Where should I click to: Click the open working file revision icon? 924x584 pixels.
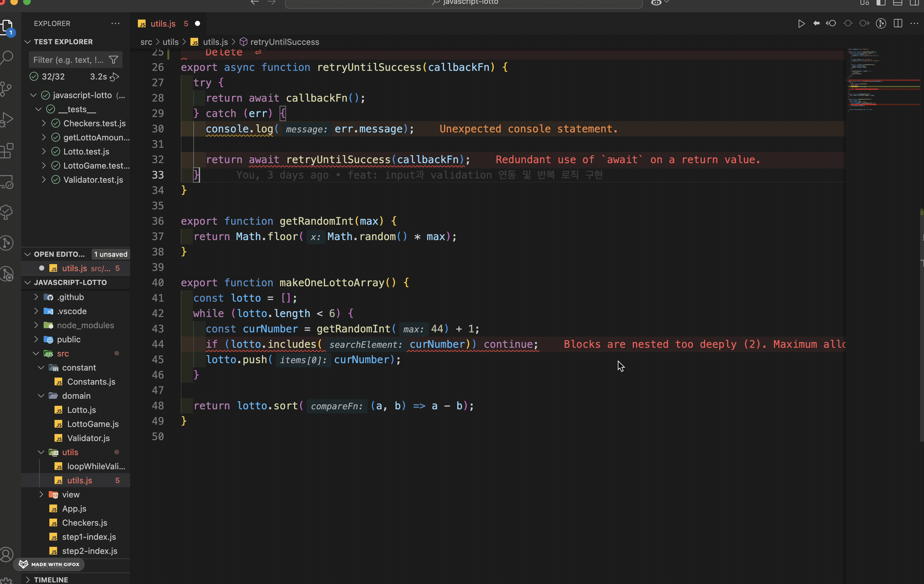[848, 23]
